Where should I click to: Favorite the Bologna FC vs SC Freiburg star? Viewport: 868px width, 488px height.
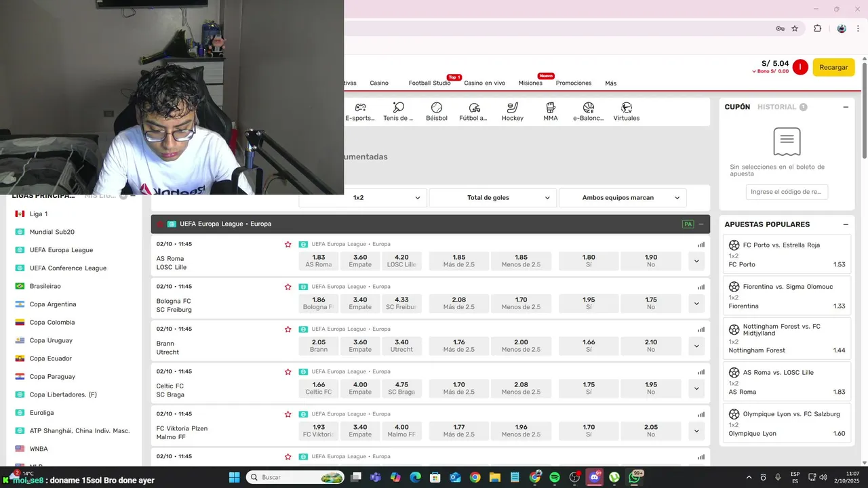click(288, 287)
